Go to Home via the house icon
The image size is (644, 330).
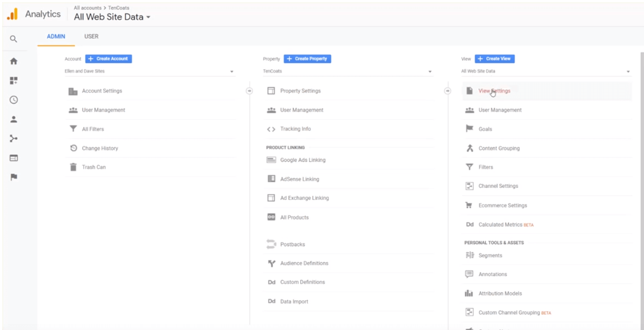14,61
